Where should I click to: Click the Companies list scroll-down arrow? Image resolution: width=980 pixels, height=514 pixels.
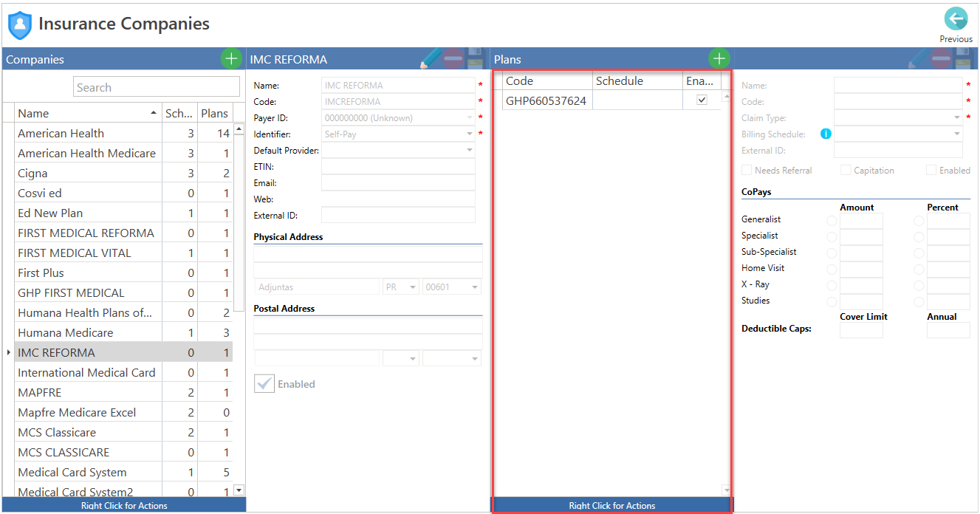239,490
